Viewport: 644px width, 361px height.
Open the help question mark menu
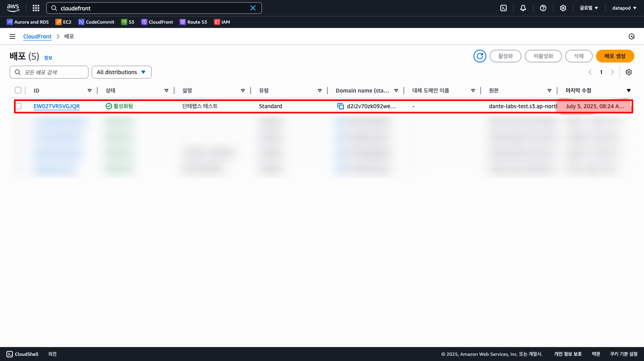click(x=543, y=8)
